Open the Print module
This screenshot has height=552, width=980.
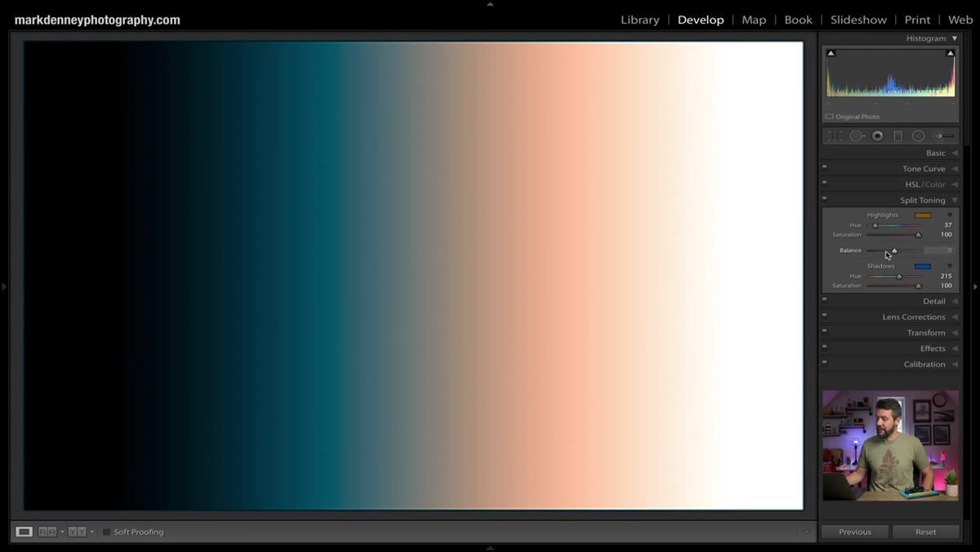click(917, 20)
